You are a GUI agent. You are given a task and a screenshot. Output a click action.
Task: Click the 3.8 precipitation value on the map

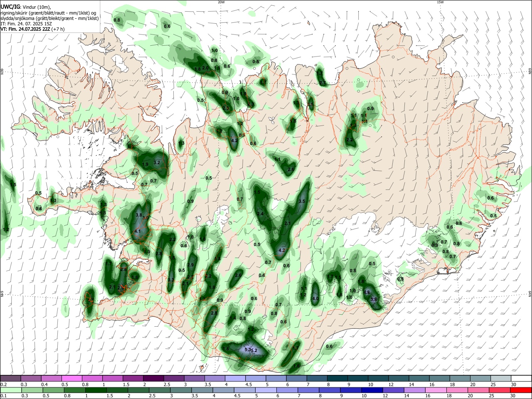click(139, 215)
